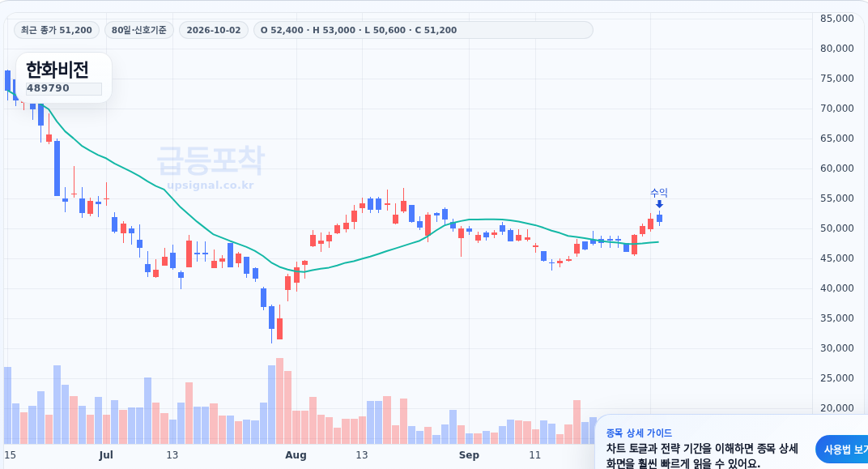
Task: Click the Sep month label on the time axis
Action: tap(469, 454)
